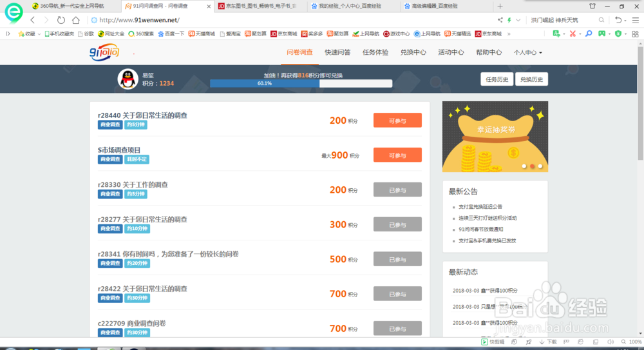Close the 91问问调查网 tab
Screen dimensions: 644x350
(x=209, y=6)
